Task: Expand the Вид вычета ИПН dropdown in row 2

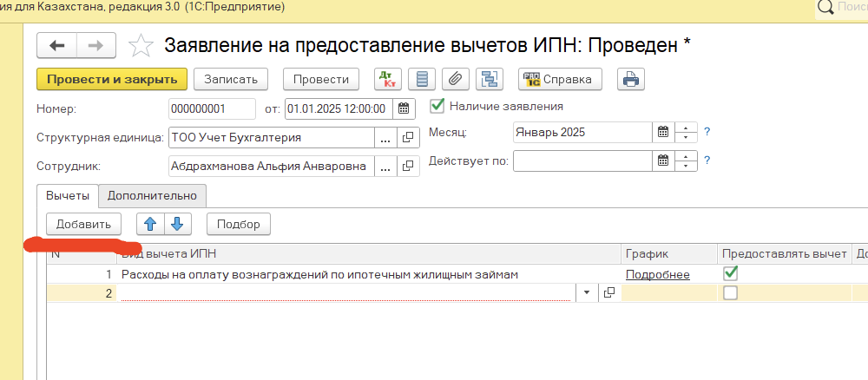Action: click(588, 293)
